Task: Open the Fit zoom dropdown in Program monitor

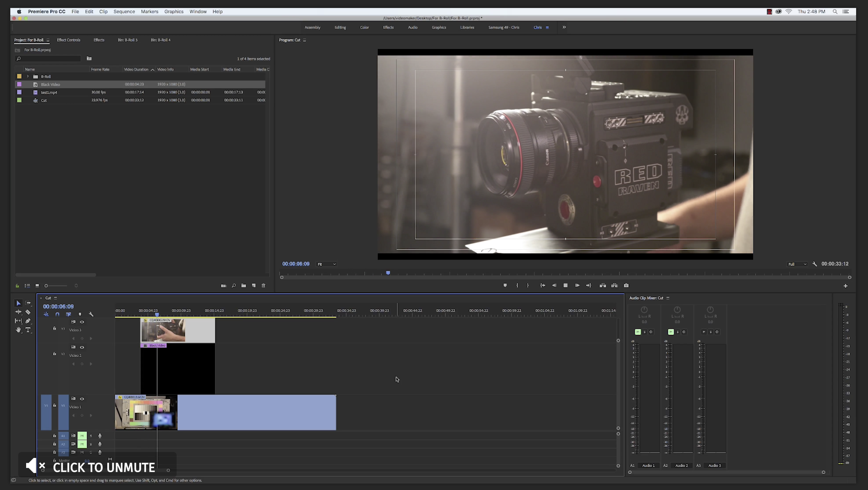Action: click(x=326, y=264)
